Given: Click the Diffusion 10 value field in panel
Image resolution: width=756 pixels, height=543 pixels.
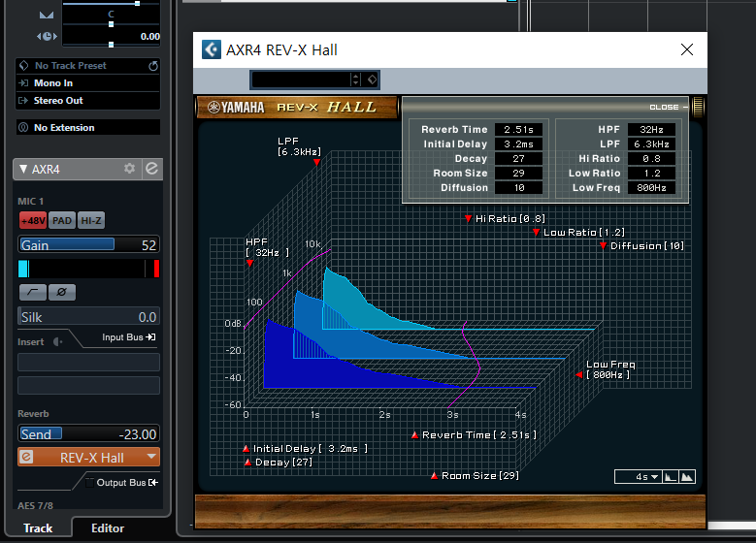Looking at the screenshot, I should 519,187.
